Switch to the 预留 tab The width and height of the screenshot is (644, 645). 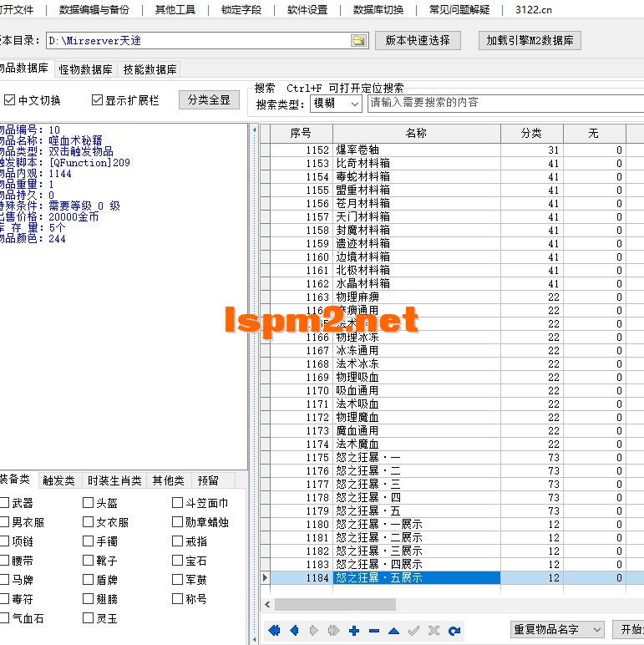tap(208, 480)
